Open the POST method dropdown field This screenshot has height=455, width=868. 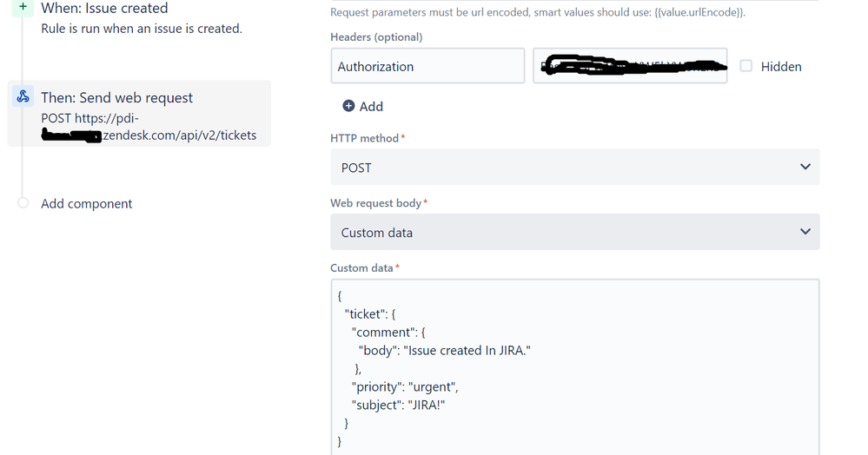(574, 167)
